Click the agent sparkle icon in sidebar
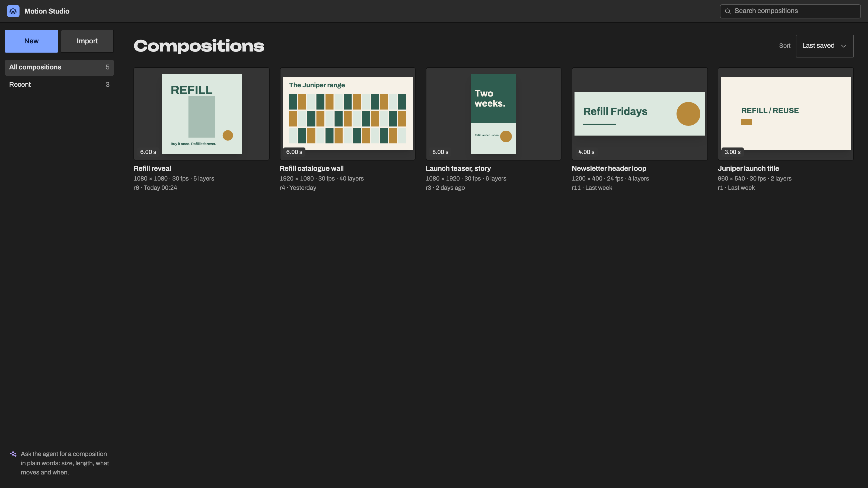Screen dimensions: 868x488 coord(13,454)
